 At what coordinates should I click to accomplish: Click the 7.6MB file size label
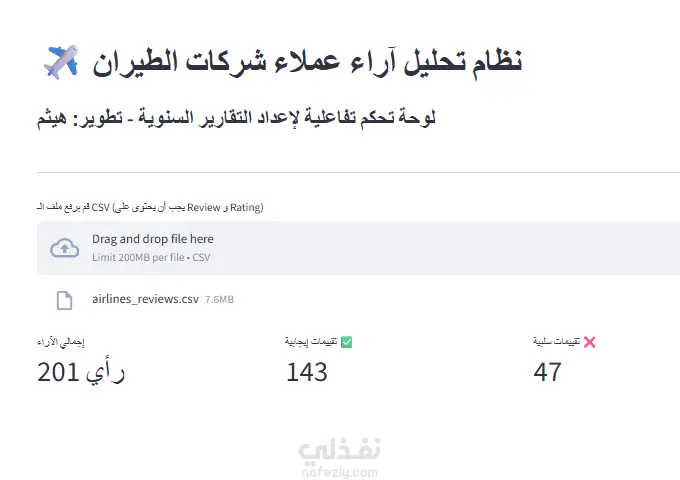tap(219, 299)
